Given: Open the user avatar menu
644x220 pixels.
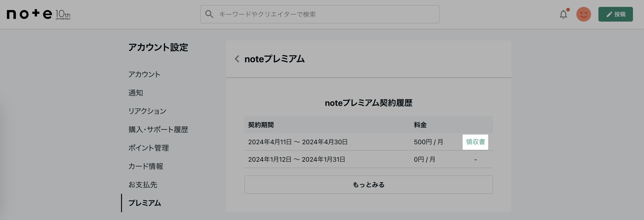Looking at the screenshot, I should [x=583, y=14].
